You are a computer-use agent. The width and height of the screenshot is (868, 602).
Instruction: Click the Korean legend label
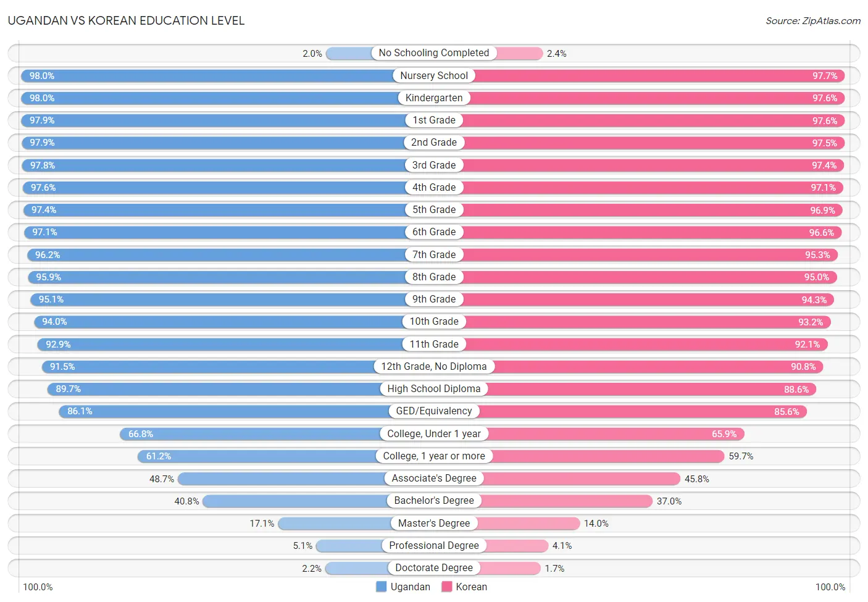tap(471, 587)
